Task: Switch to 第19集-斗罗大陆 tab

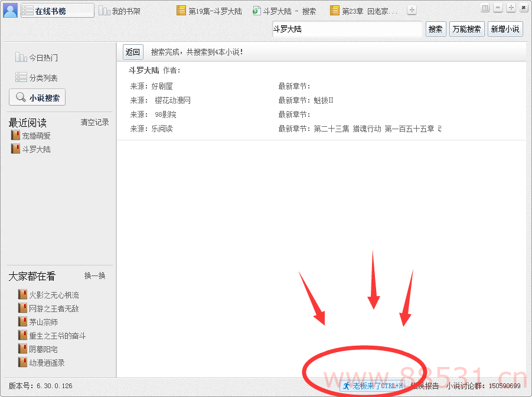Action: pyautogui.click(x=210, y=11)
